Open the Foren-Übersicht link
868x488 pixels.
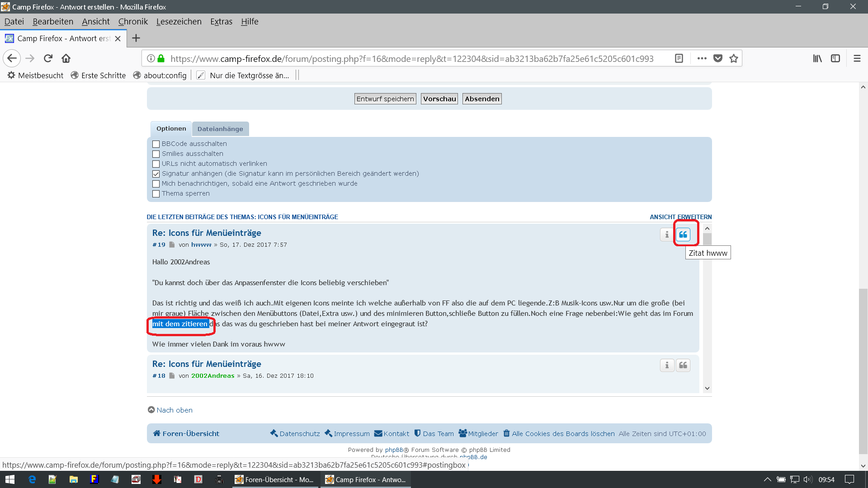click(190, 433)
